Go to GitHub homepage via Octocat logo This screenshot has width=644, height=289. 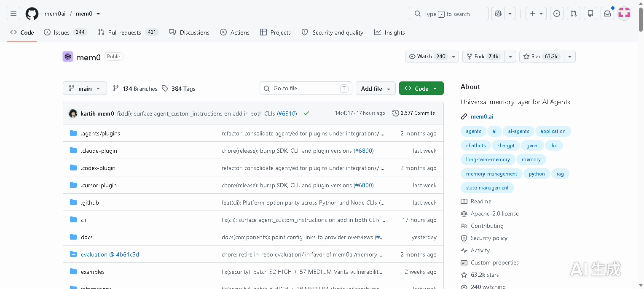(x=32, y=14)
